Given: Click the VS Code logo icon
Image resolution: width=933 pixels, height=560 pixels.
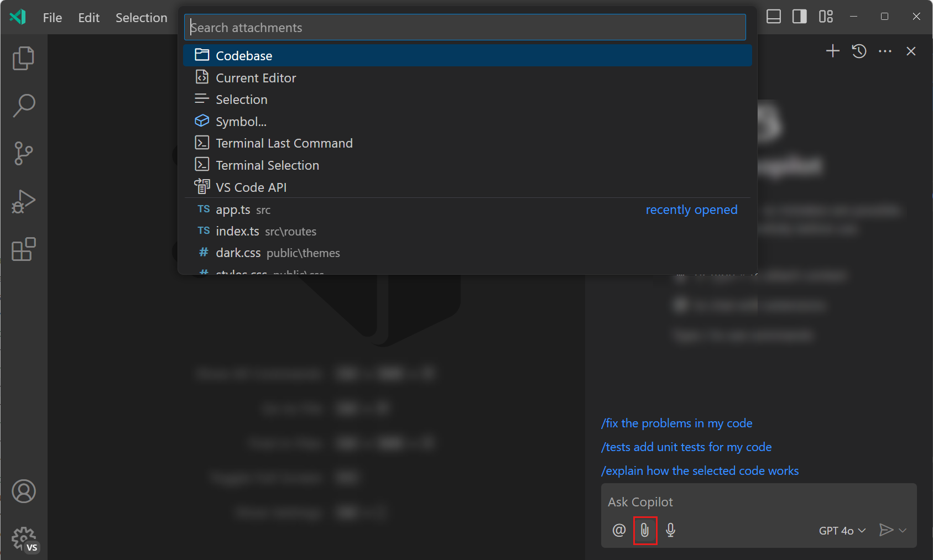Looking at the screenshot, I should click(x=18, y=17).
